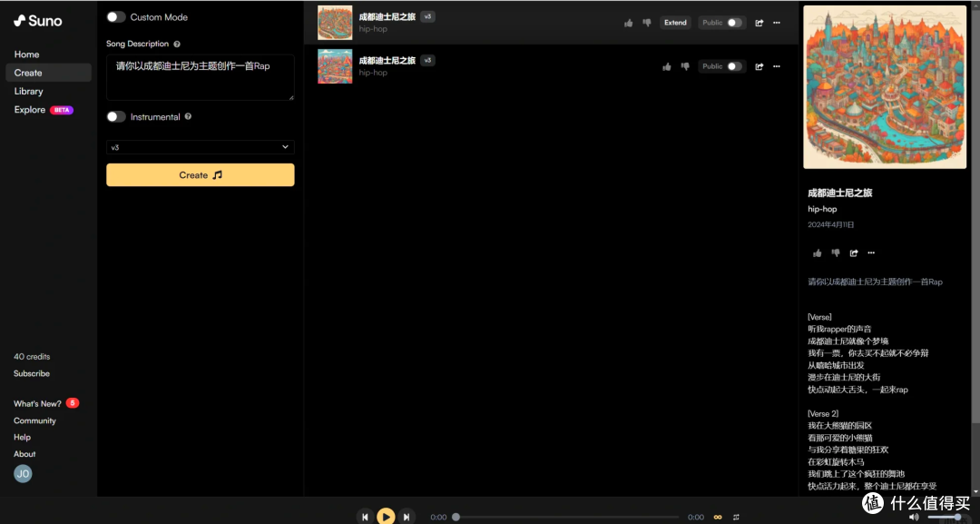Viewport: 980px width, 524px height.
Task: Like the second song with thumbs up
Action: 667,66
